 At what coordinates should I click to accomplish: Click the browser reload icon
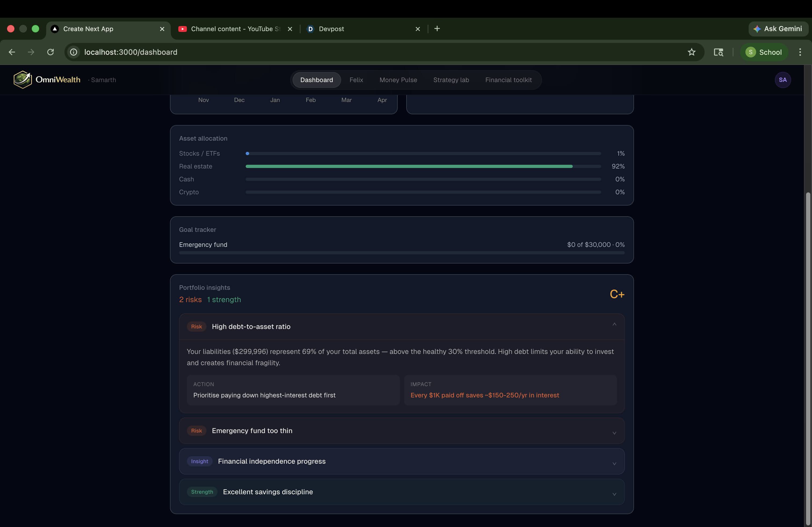(x=50, y=52)
